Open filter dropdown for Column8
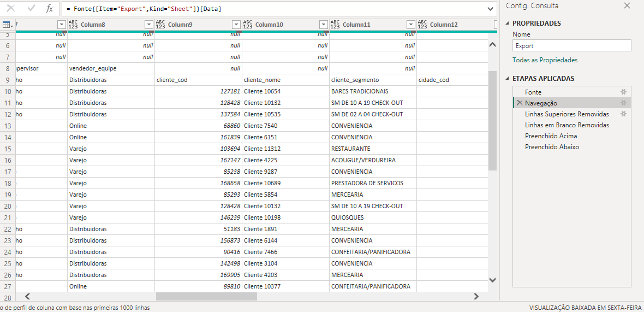The height and width of the screenshot is (312, 644). 148,25
